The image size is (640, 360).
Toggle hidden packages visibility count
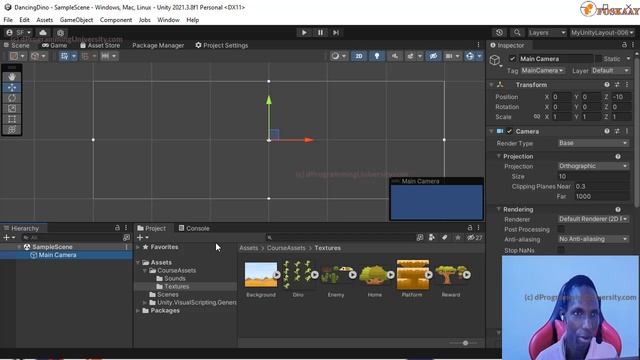475,238
